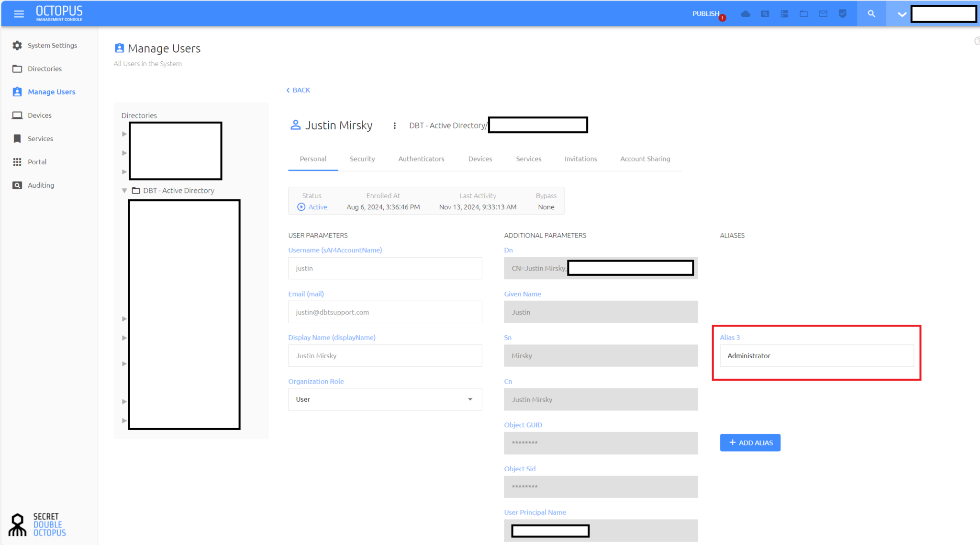Click the shield security icon in top bar
The height and width of the screenshot is (545, 980).
[842, 13]
